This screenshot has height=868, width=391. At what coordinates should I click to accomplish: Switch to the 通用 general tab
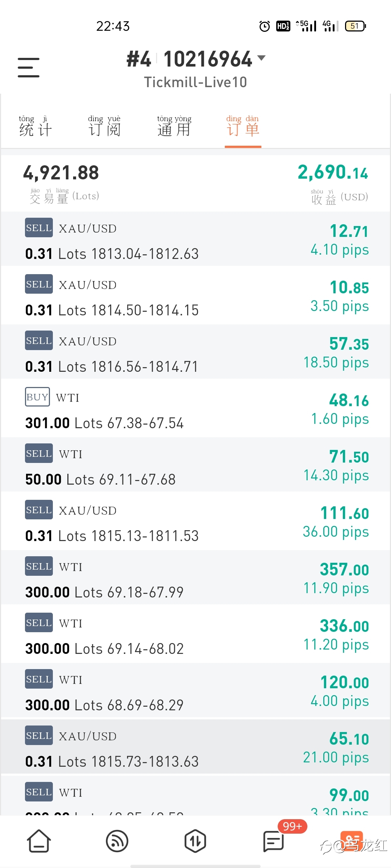coord(174,126)
